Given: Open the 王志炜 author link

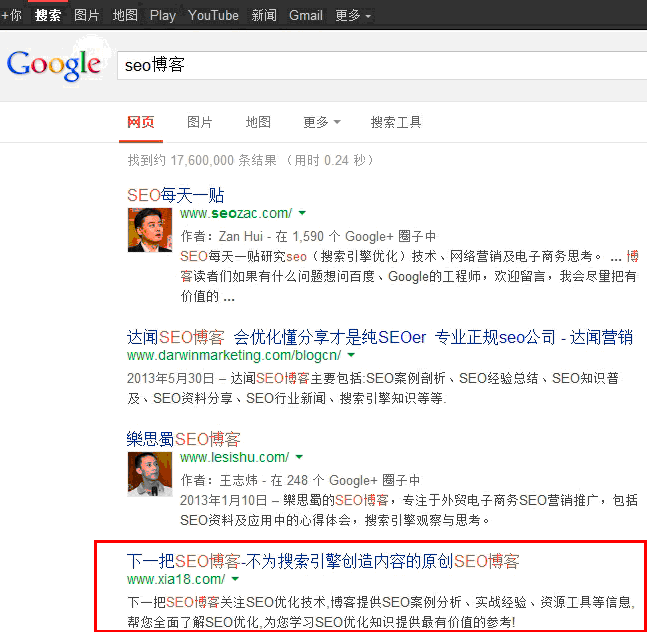Looking at the screenshot, I should [x=238, y=480].
